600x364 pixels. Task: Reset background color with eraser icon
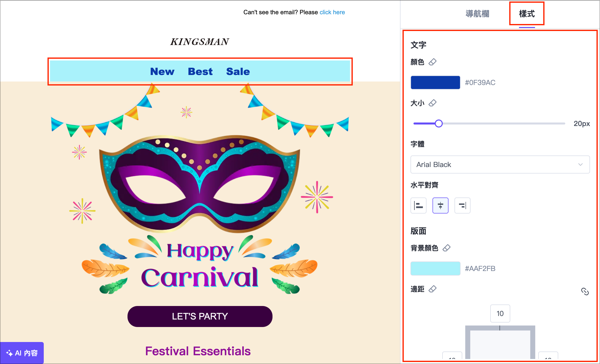tap(446, 248)
